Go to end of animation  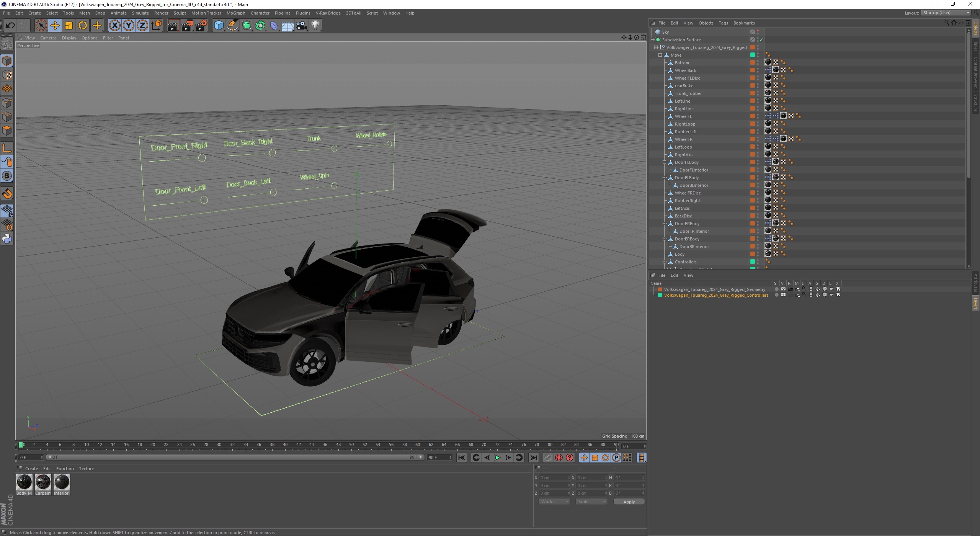tap(533, 458)
